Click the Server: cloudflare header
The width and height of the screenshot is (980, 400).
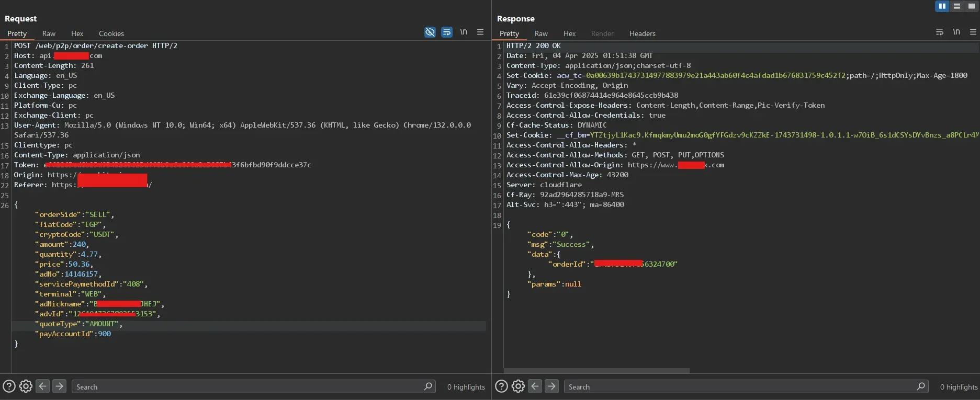pyautogui.click(x=544, y=185)
